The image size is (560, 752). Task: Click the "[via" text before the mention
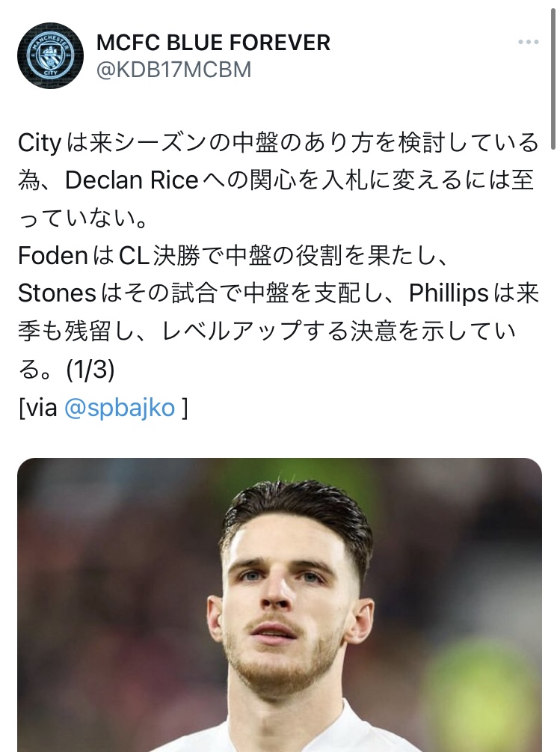coord(40,408)
